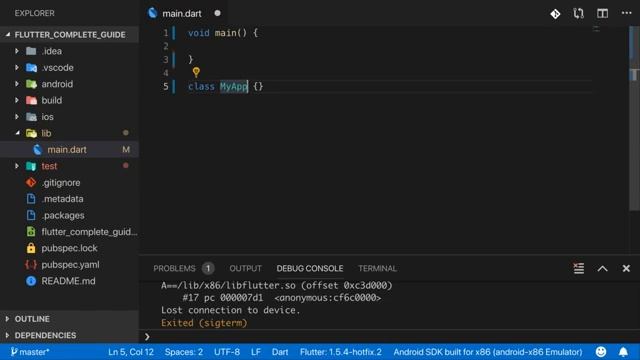640x360 pixels.
Task: Expand the build folder arrow
Action: (17, 100)
